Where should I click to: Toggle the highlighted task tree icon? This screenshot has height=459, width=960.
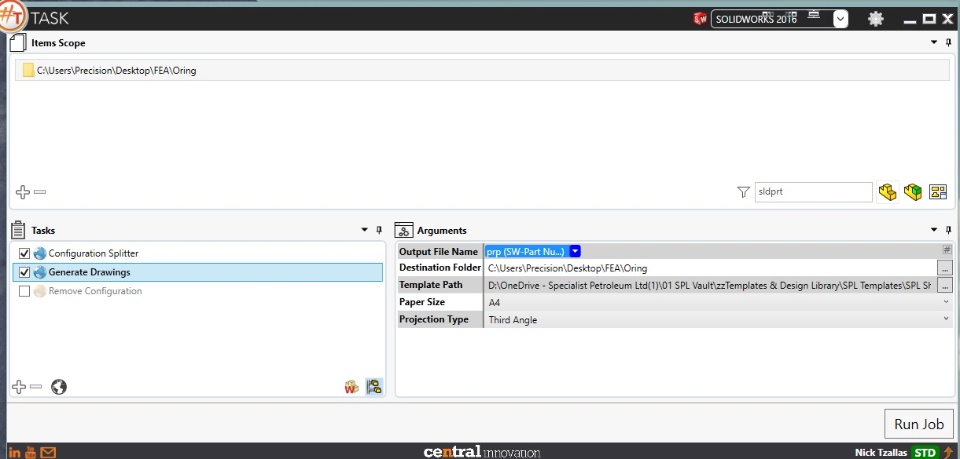tap(374, 387)
